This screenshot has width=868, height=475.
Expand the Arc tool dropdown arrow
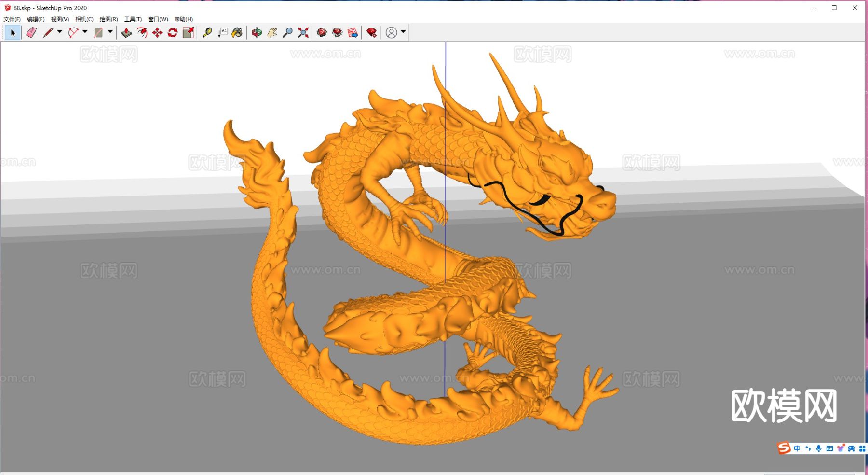point(85,32)
